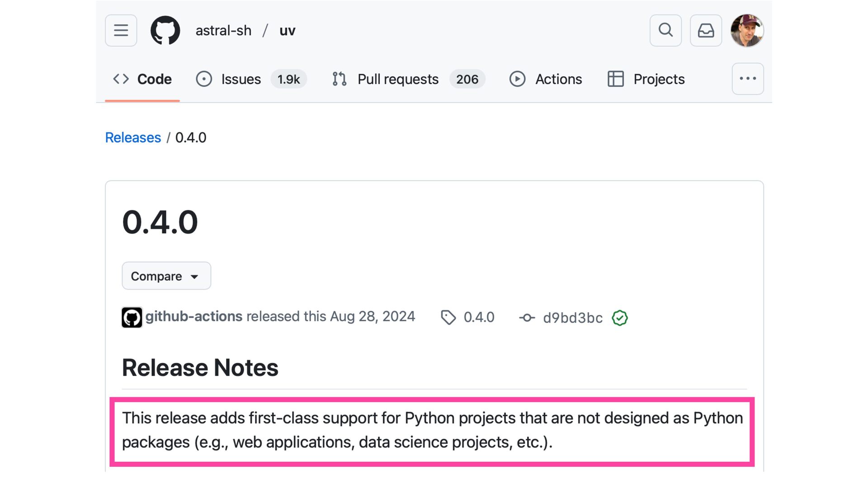
Task: Open the hamburger navigation menu
Action: tap(121, 30)
